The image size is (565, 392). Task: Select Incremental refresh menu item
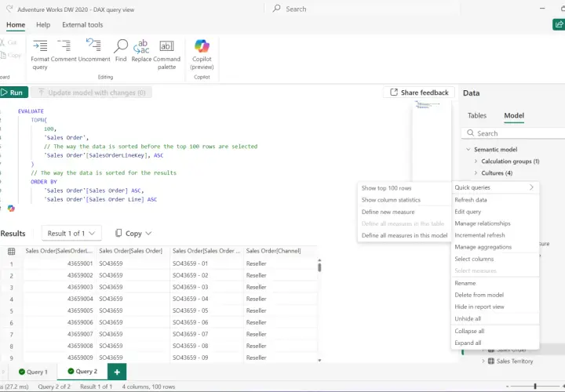(x=479, y=235)
